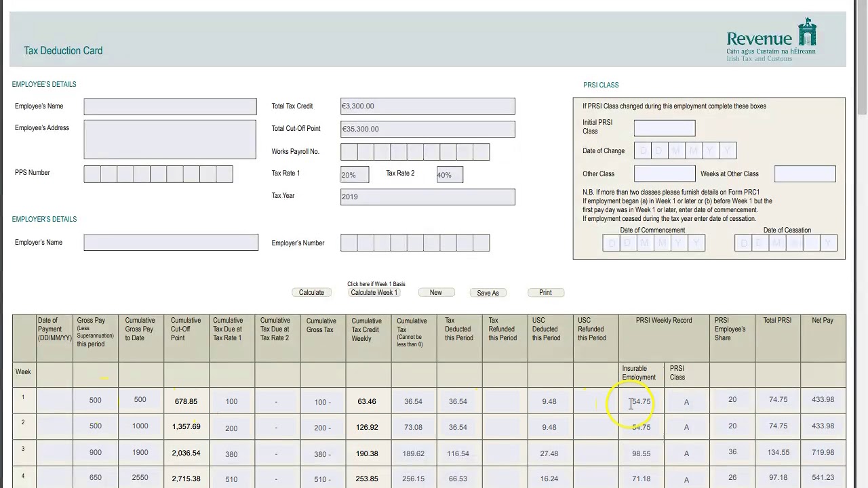Select the USC Deducted value 27.48
The height and width of the screenshot is (488, 868).
click(x=549, y=453)
